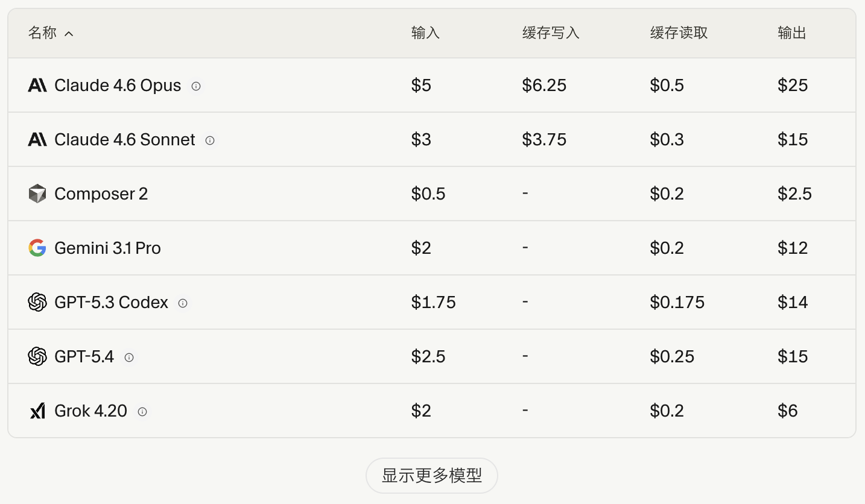Click the Anthropic logo beside Claude 4.6 Sonnet
Image resolution: width=865 pixels, height=504 pixels.
click(37, 139)
